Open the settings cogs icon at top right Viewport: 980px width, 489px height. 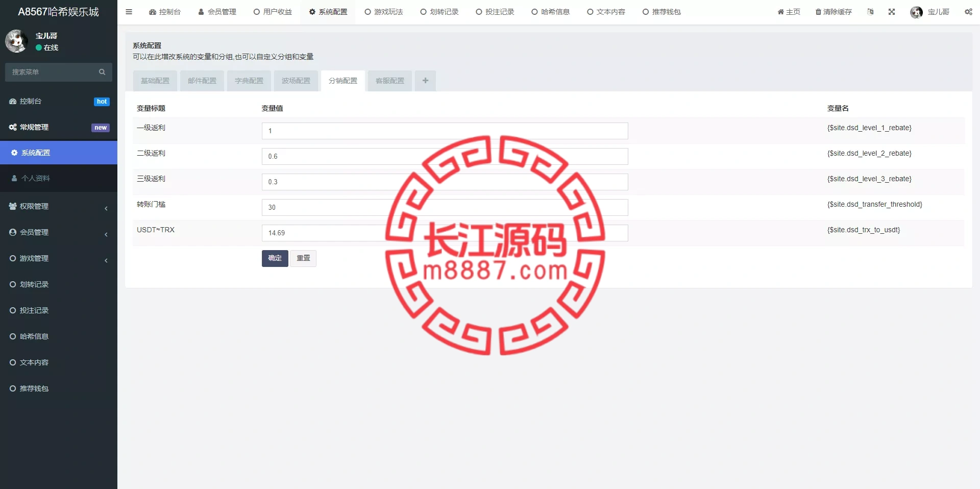pos(968,12)
